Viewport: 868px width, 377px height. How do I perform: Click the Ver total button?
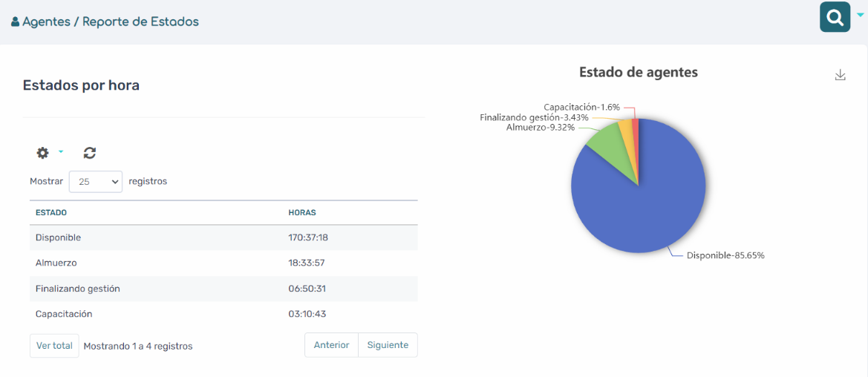(54, 345)
